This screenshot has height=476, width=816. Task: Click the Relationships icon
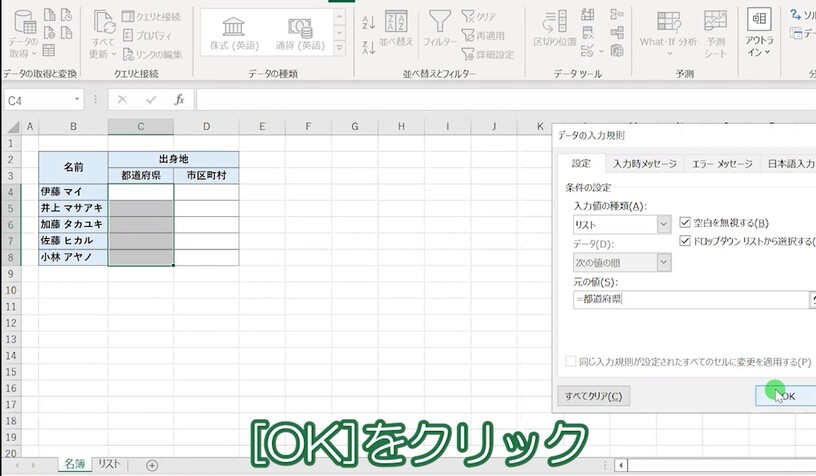[x=617, y=33]
